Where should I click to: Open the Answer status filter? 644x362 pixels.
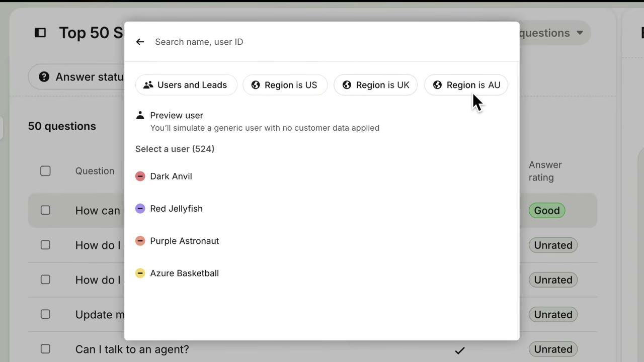(x=76, y=77)
